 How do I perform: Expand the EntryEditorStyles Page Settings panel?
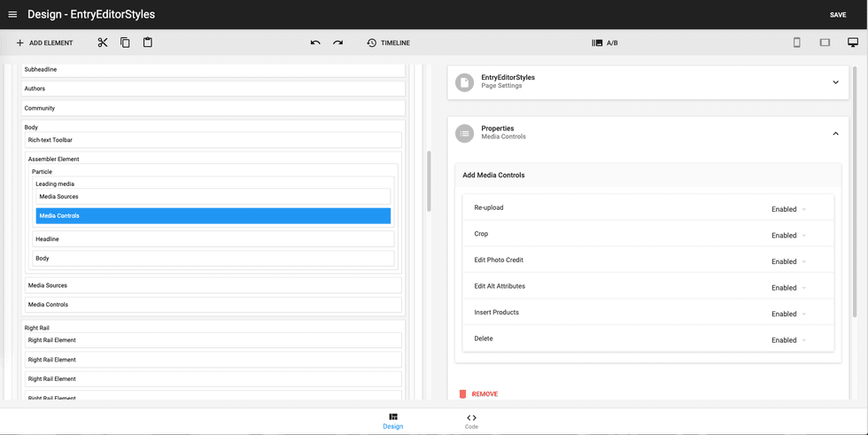tap(835, 82)
